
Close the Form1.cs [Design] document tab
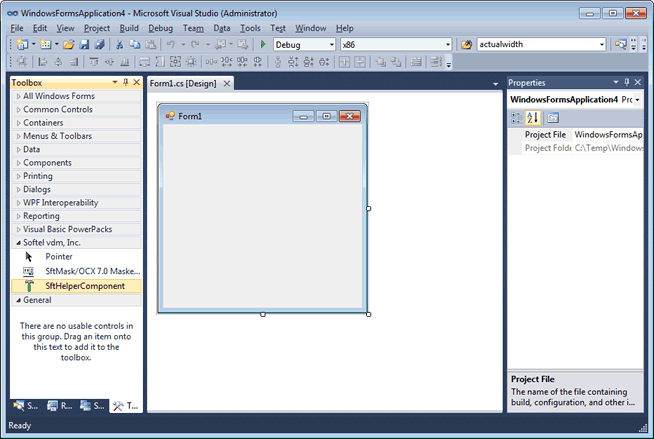[x=227, y=83]
